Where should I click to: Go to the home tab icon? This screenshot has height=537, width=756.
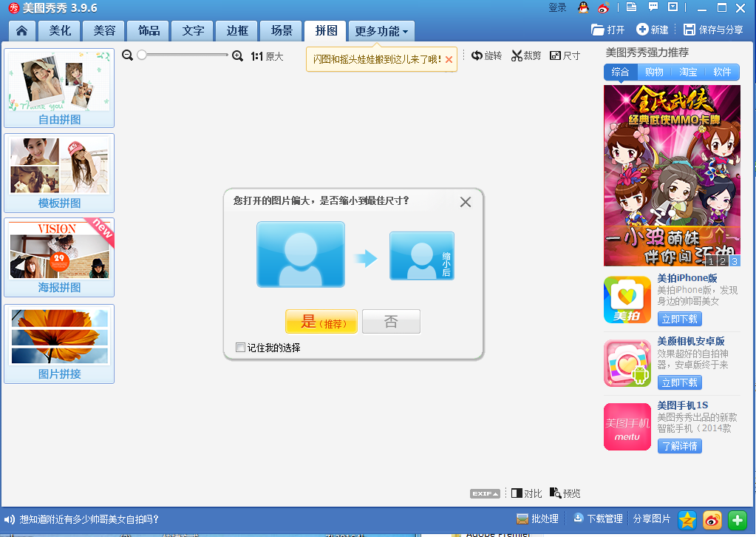click(21, 31)
